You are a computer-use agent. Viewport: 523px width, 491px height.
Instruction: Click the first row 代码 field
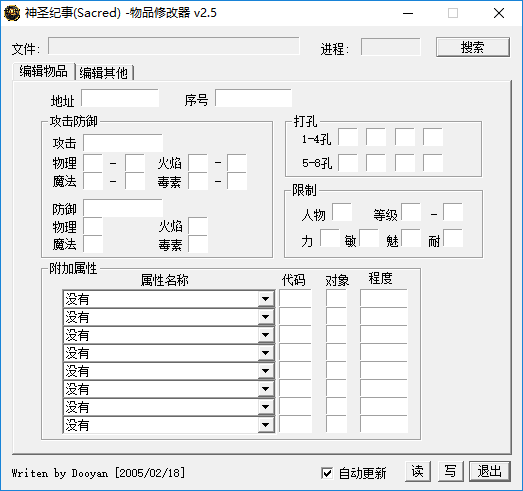[296, 299]
